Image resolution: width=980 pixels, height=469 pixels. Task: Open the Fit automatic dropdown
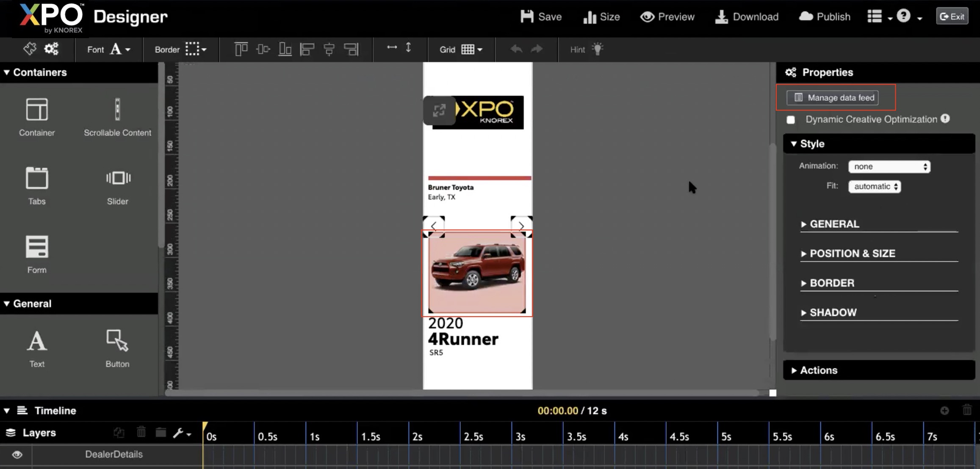point(875,187)
